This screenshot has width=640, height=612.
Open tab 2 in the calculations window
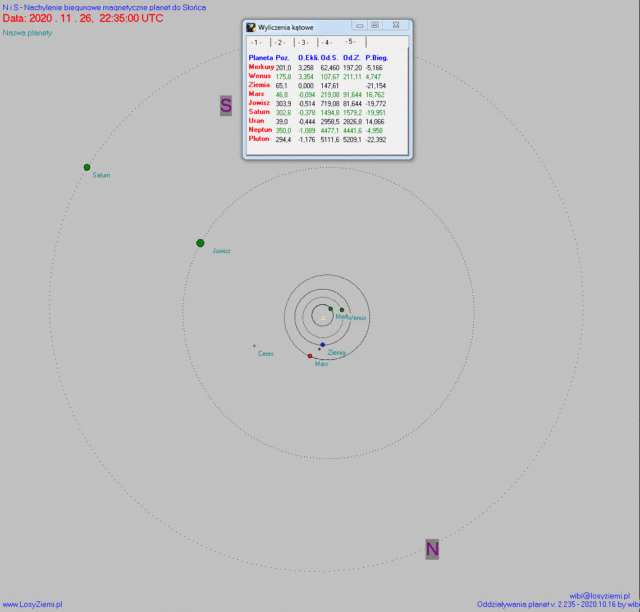(x=280, y=43)
